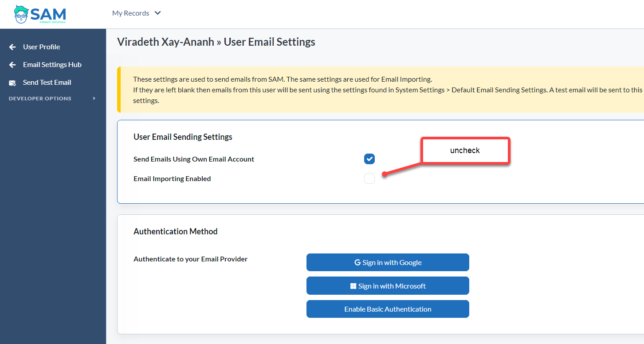Click the Sign in with Google button

(388, 262)
